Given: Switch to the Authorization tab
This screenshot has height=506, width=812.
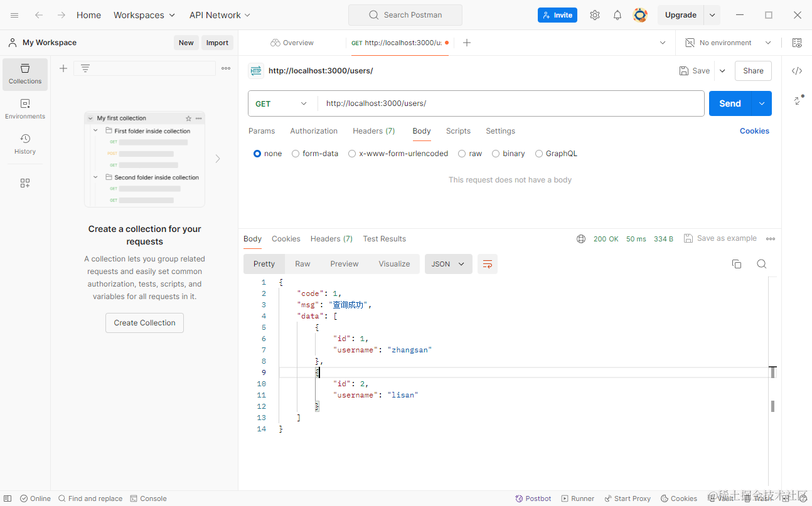Looking at the screenshot, I should click(x=314, y=131).
